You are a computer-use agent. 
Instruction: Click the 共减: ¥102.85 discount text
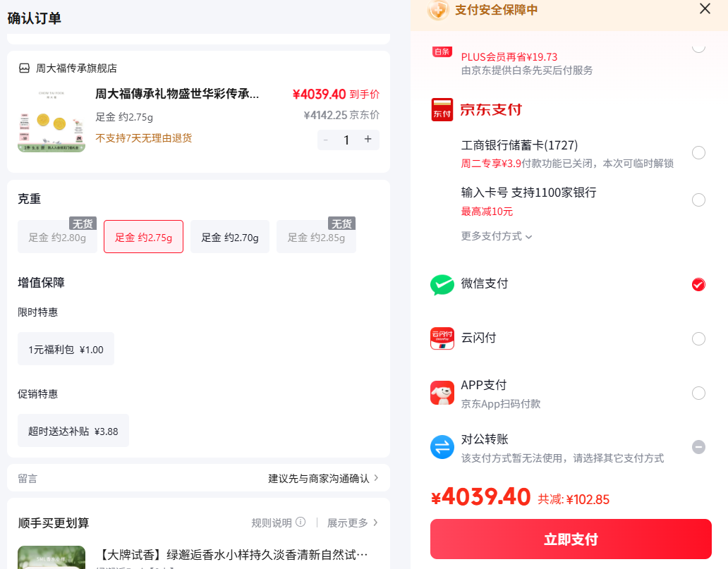[x=574, y=499]
